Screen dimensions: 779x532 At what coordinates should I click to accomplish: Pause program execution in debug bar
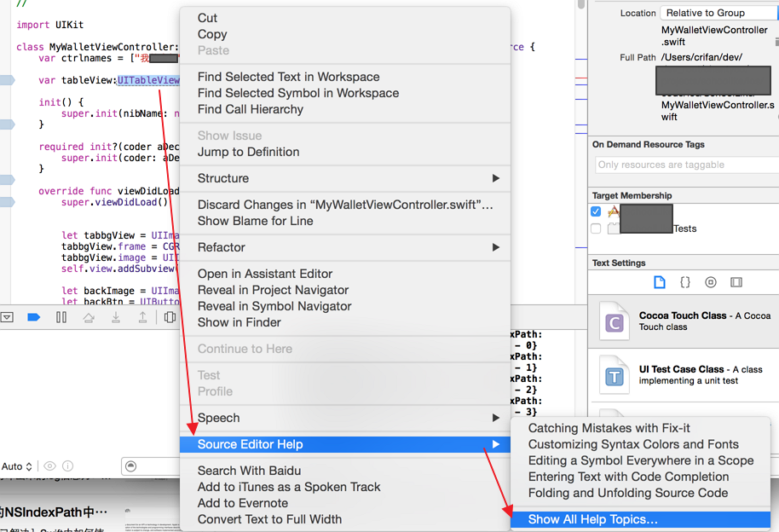click(x=61, y=317)
